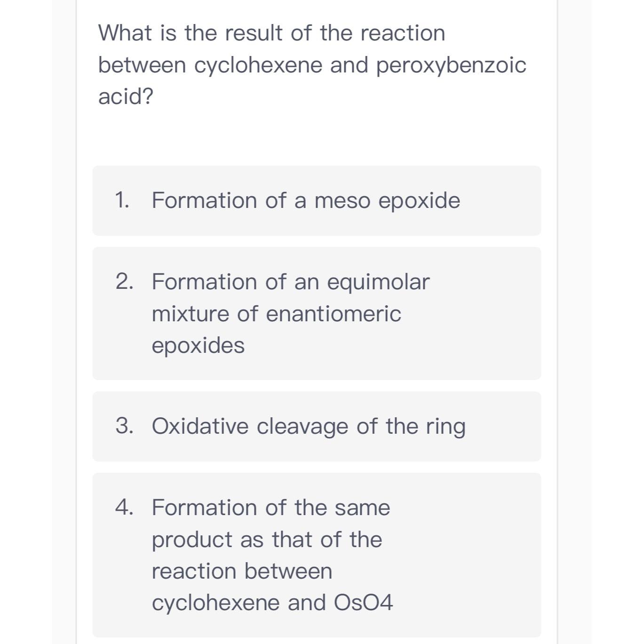The image size is (644, 644).
Task: Click the number 2 label
Action: point(123,281)
